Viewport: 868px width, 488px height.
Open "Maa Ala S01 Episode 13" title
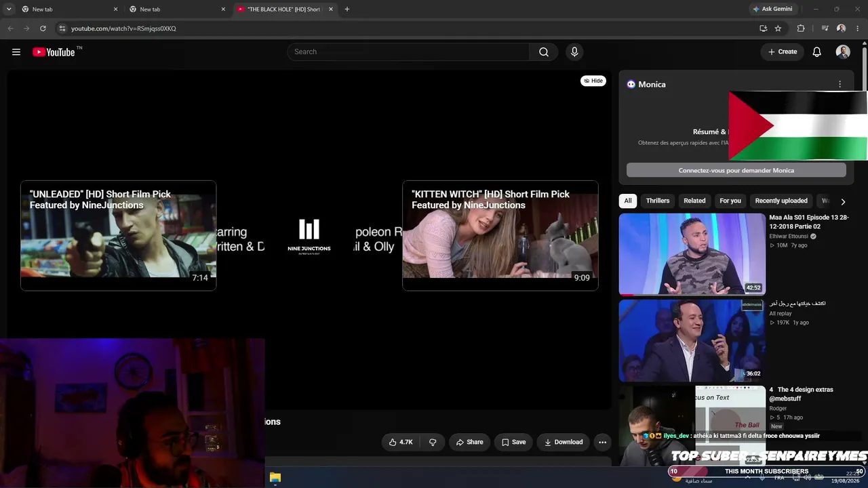[809, 222]
